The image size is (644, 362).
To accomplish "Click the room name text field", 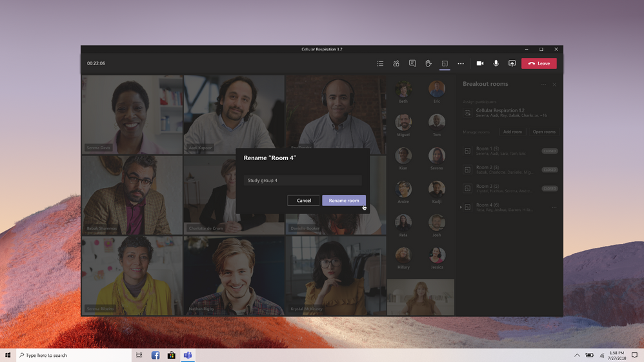I will [x=303, y=181].
